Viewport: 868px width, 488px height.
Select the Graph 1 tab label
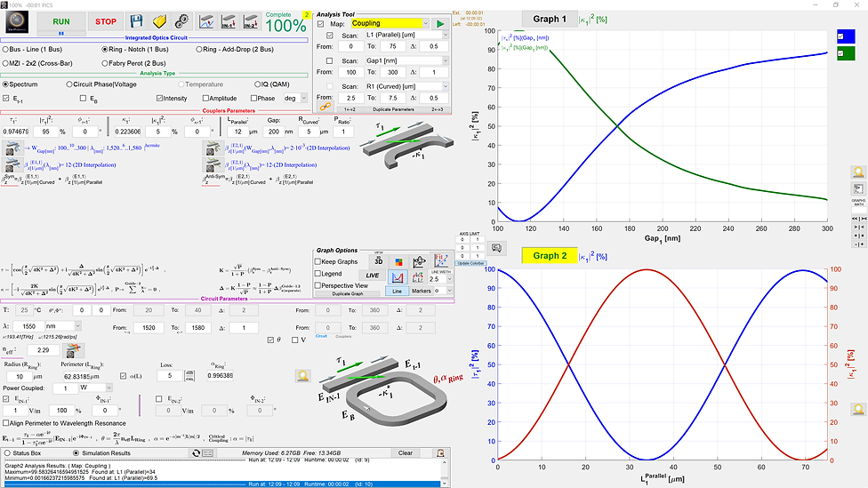[x=549, y=19]
